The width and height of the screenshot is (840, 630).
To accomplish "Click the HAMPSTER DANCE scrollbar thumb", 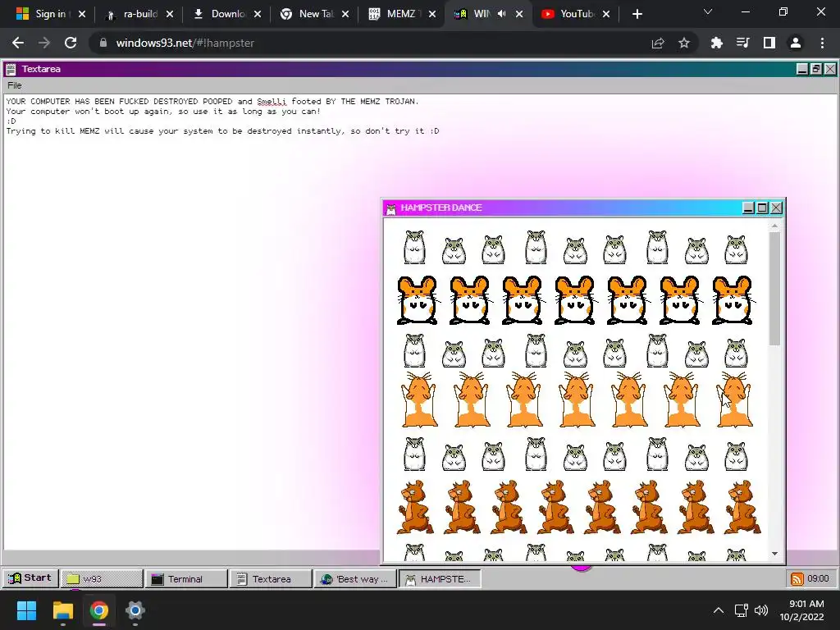I will [774, 288].
